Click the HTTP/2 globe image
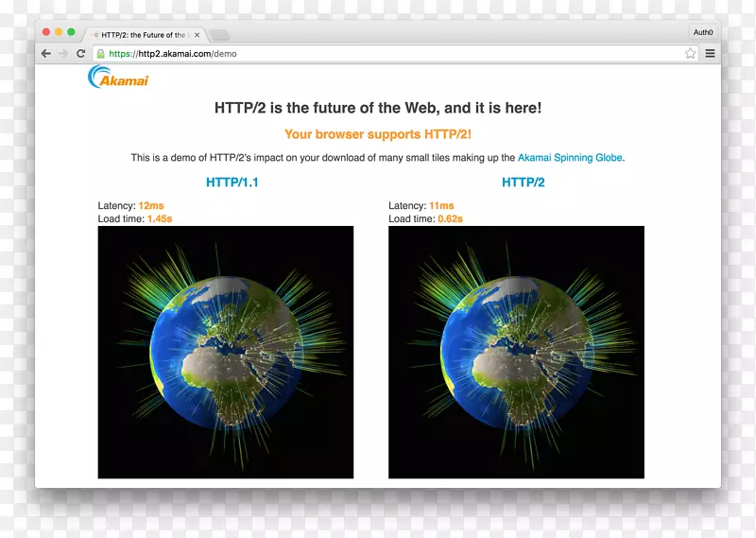Image resolution: width=756 pixels, height=538 pixels. (516, 353)
